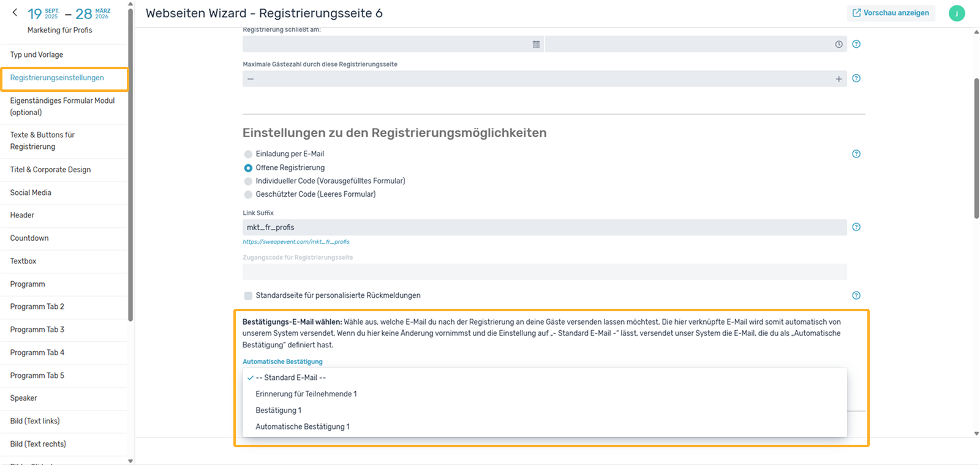Open help icon for maximum guest count

point(856,78)
